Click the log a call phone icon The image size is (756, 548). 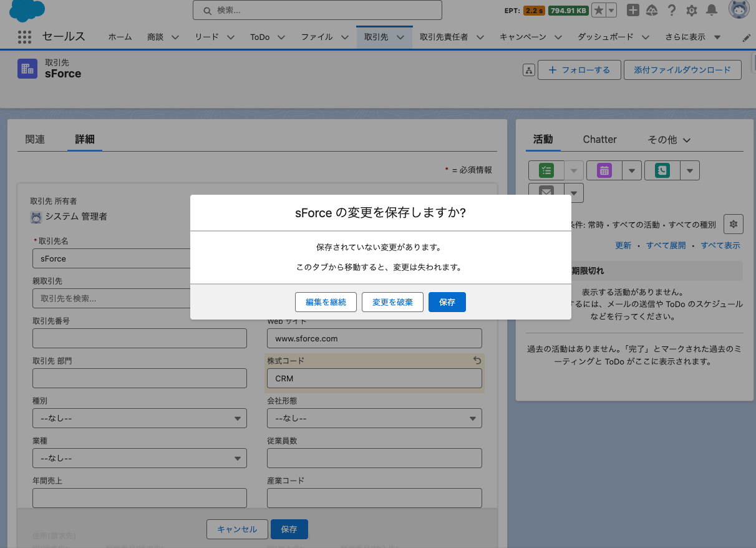pos(662,170)
